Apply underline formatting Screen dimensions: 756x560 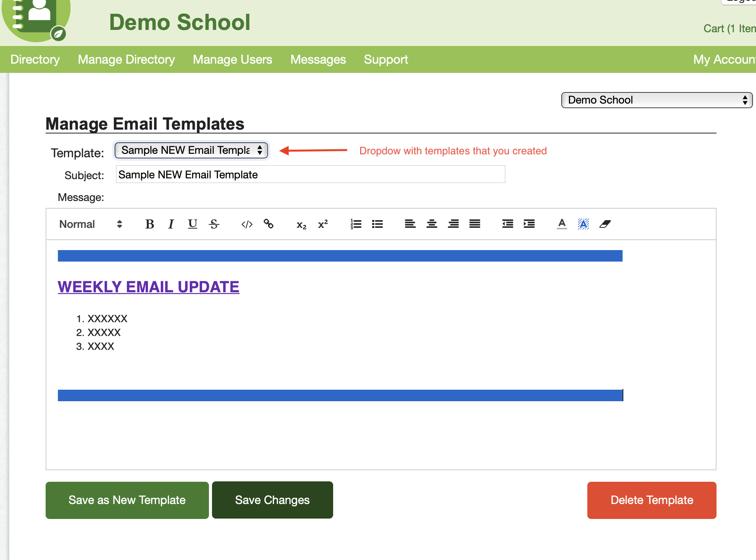pos(192,224)
